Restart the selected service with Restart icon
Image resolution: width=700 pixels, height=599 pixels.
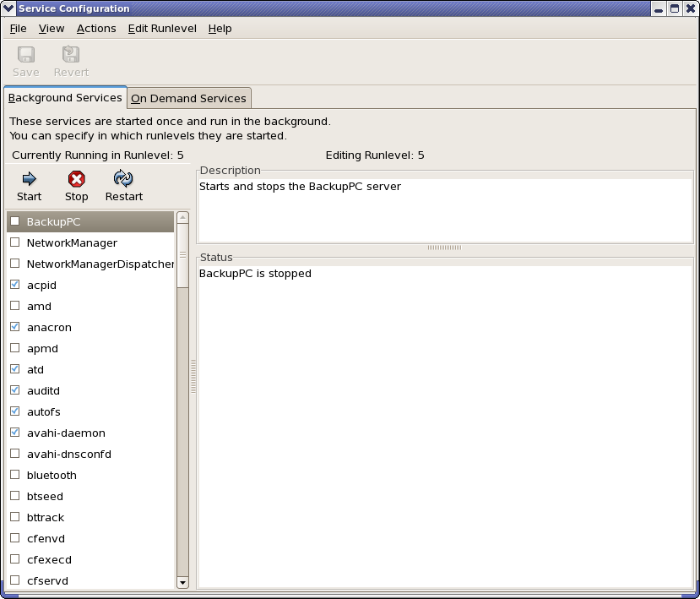123,178
